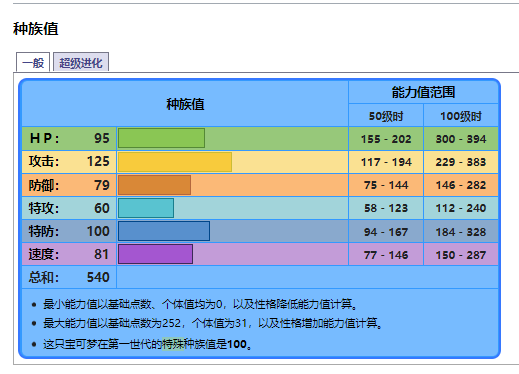Viewport: 519px width, 374px height.
Task: Click the 总和 total 540
Action: click(x=98, y=277)
